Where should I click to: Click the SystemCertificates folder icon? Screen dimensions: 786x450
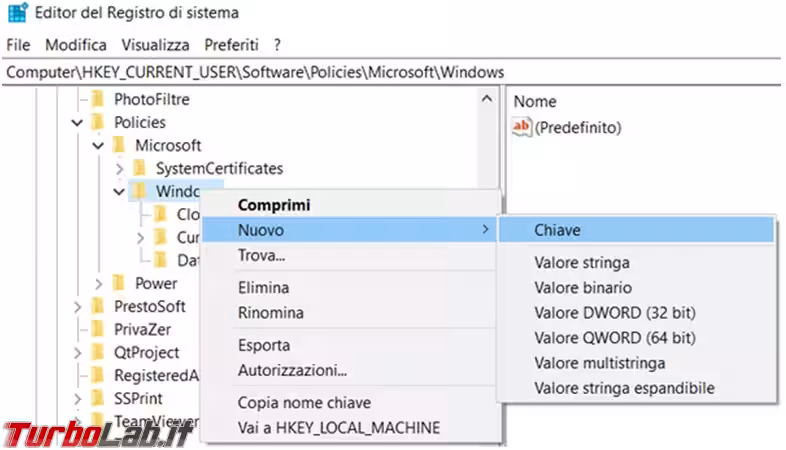(139, 168)
